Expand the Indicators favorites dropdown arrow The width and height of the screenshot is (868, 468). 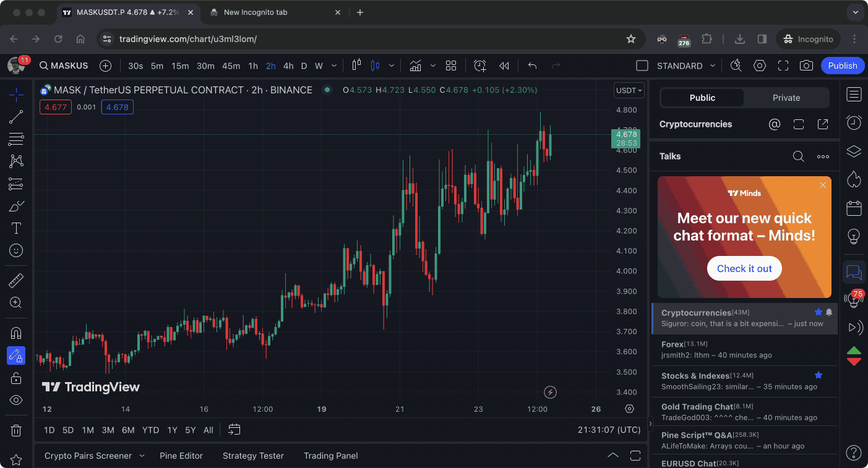432,66
